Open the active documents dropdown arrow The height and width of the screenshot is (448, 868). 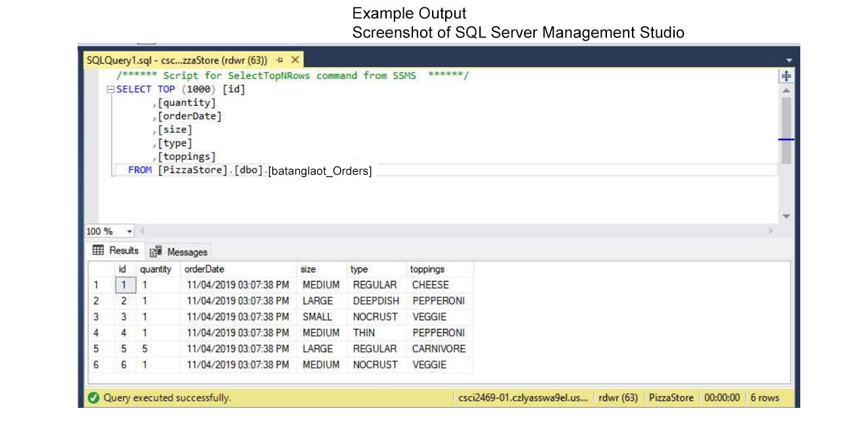(788, 60)
